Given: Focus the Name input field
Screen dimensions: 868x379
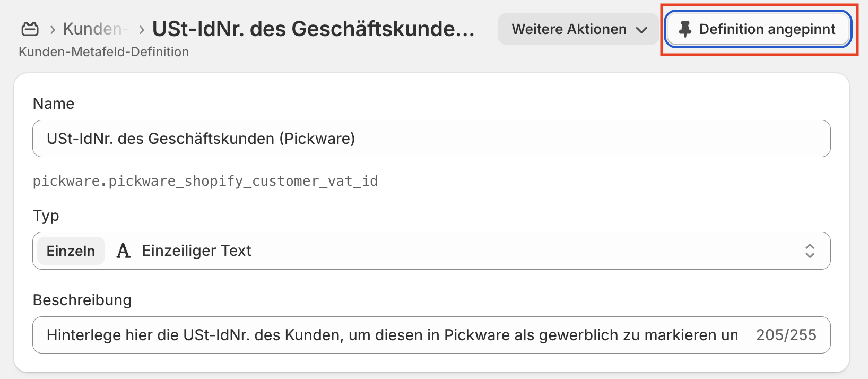Looking at the screenshot, I should 431,139.
